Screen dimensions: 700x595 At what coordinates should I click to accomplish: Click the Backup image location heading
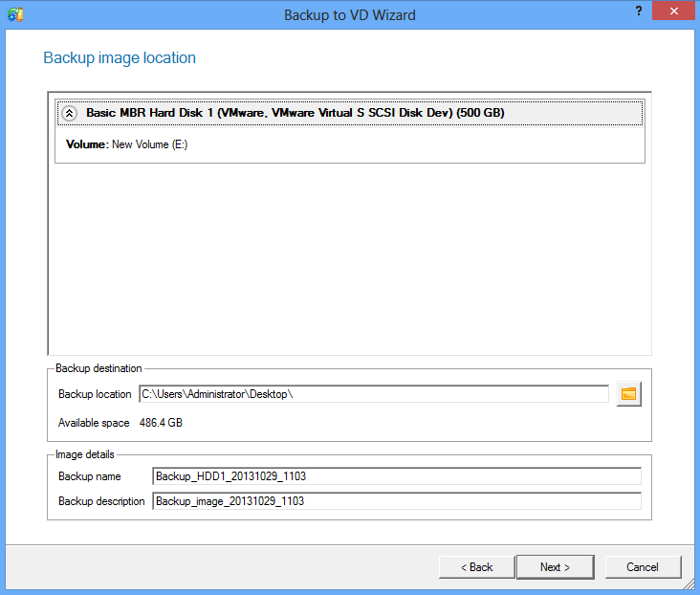[120, 58]
